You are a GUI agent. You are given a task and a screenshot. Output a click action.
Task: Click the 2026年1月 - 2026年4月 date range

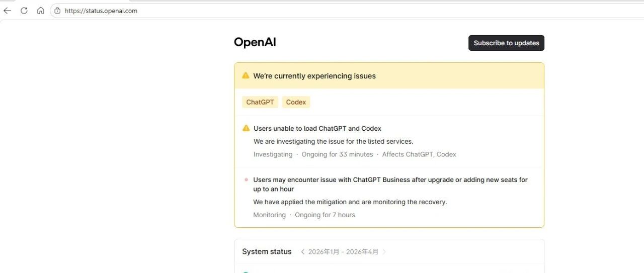343,252
